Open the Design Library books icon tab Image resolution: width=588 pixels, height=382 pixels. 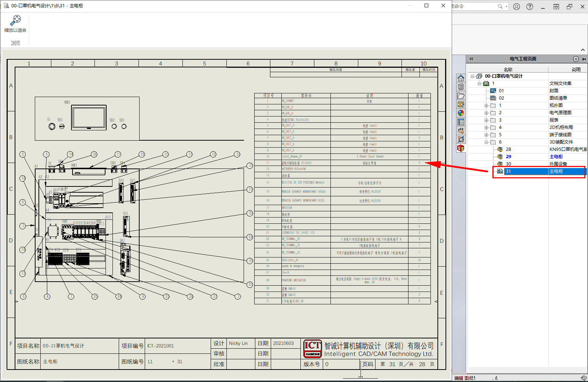tap(461, 87)
